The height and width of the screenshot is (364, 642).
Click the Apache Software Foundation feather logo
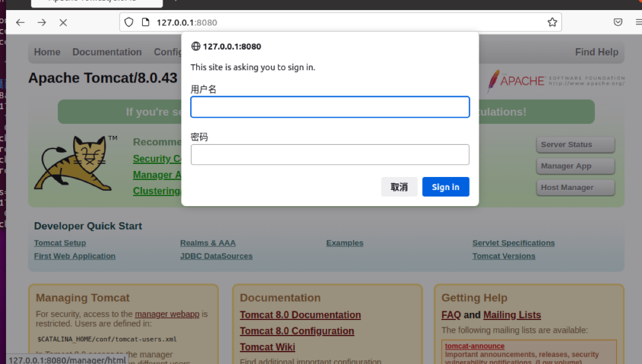pyautogui.click(x=556, y=81)
